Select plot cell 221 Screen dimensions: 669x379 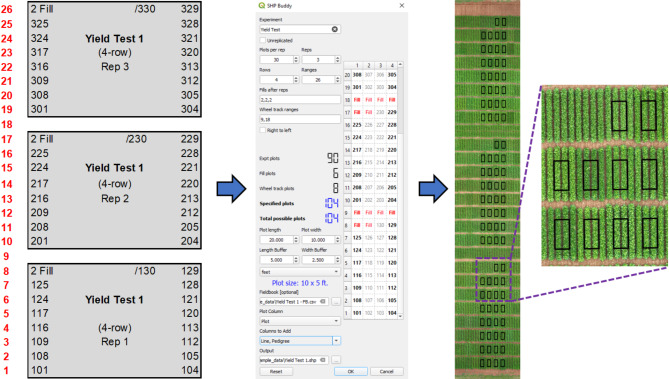tap(392, 137)
